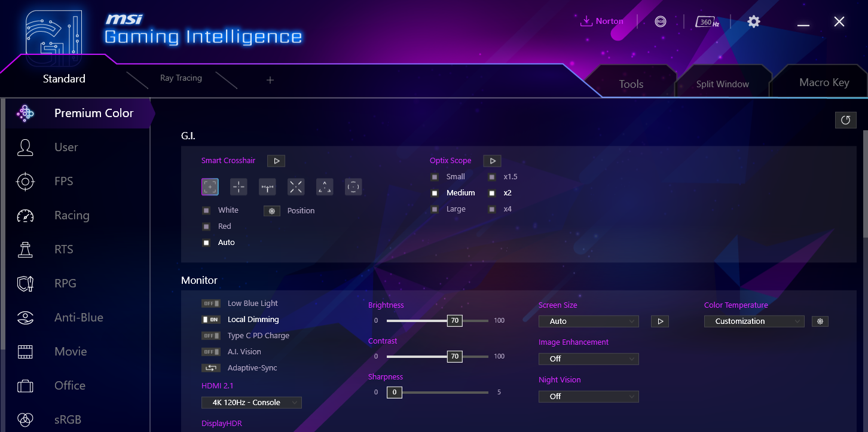The height and width of the screenshot is (432, 868).
Task: Open the Color Temperature customization gear
Action: 820,321
